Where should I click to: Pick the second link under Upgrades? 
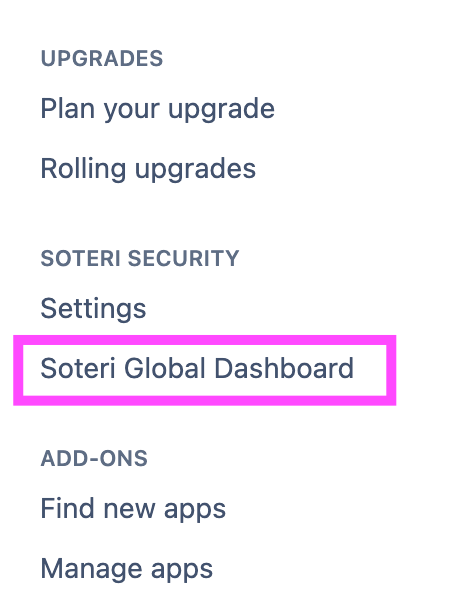pyautogui.click(x=148, y=170)
